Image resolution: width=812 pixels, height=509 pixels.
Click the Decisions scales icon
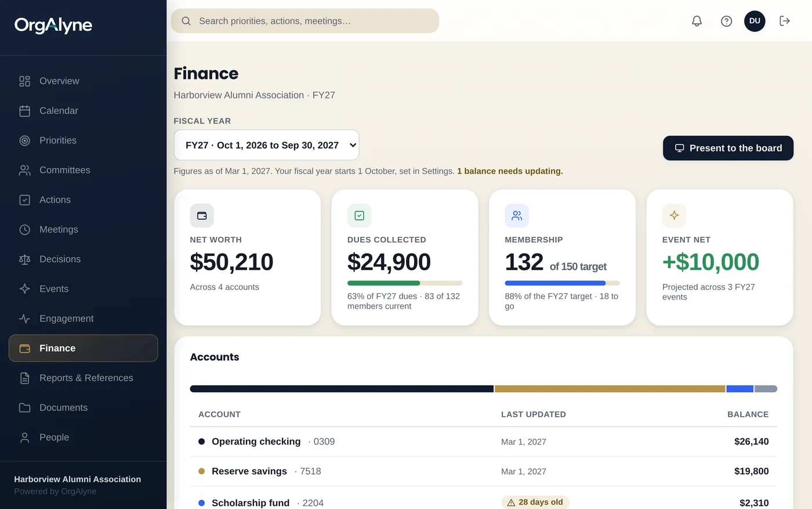pyautogui.click(x=24, y=259)
